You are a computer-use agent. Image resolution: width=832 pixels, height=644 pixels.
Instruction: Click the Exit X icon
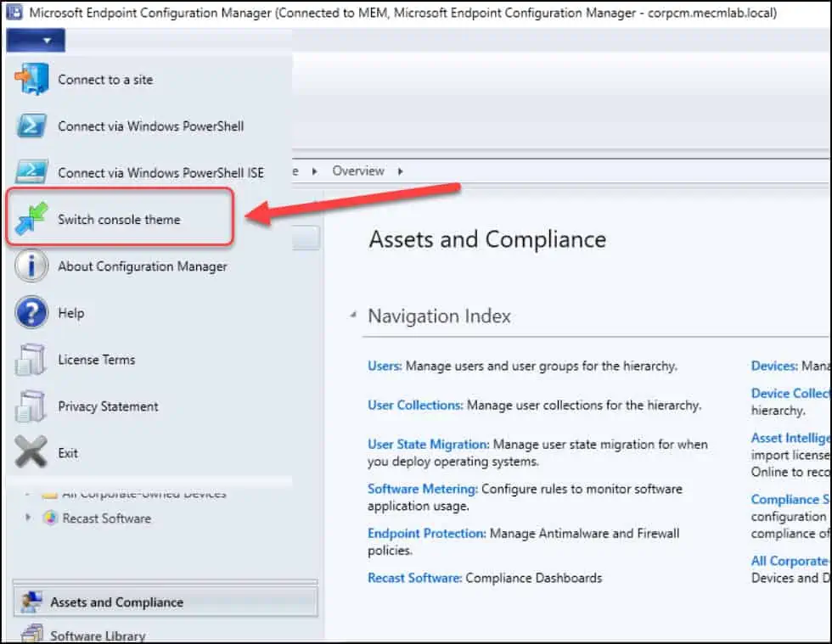point(31,452)
